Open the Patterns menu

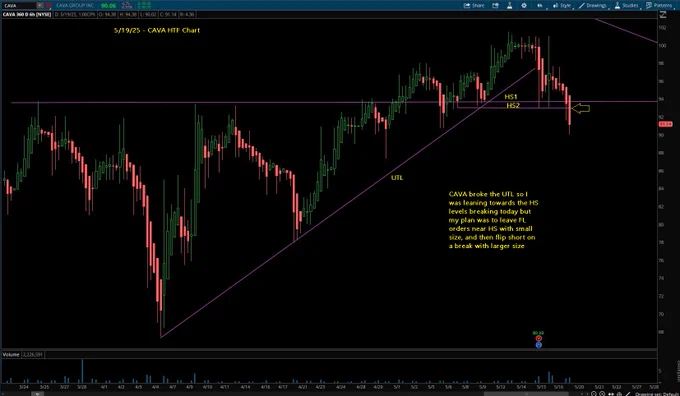click(x=659, y=6)
